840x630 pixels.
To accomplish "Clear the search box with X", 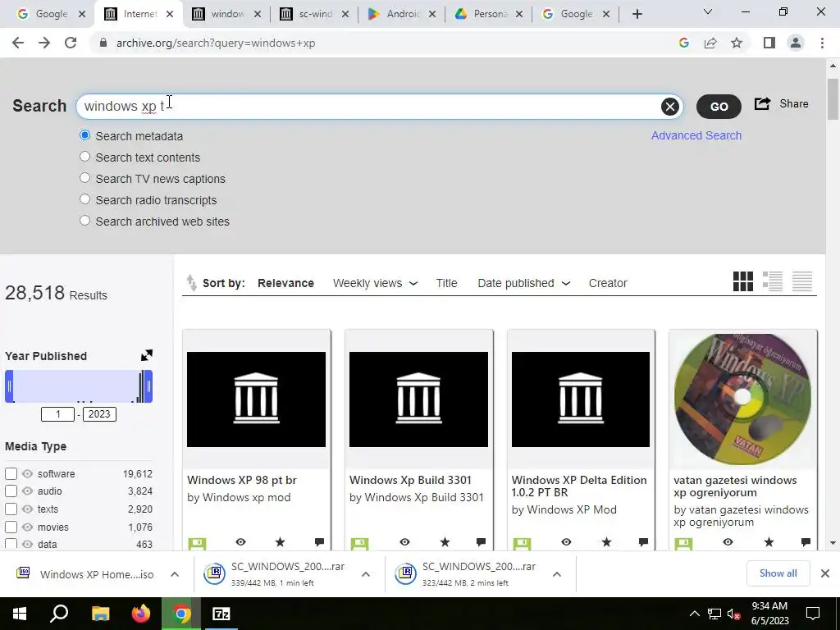I will click(x=669, y=107).
